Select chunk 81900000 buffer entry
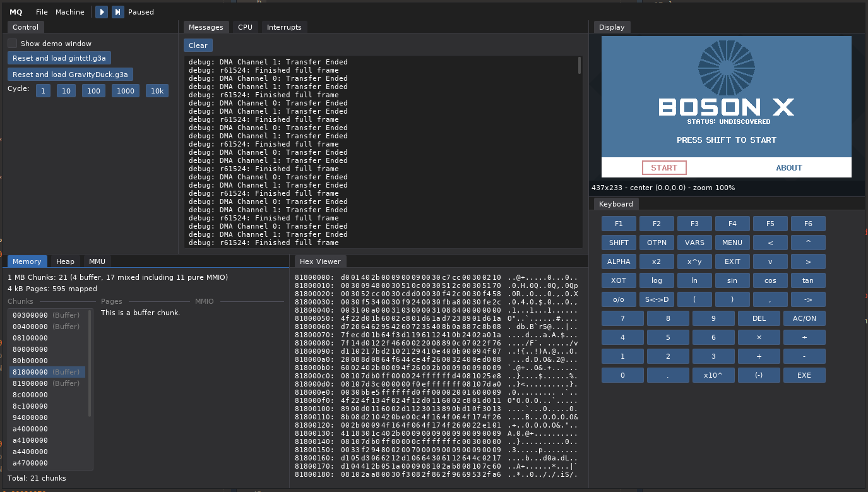 click(x=47, y=383)
